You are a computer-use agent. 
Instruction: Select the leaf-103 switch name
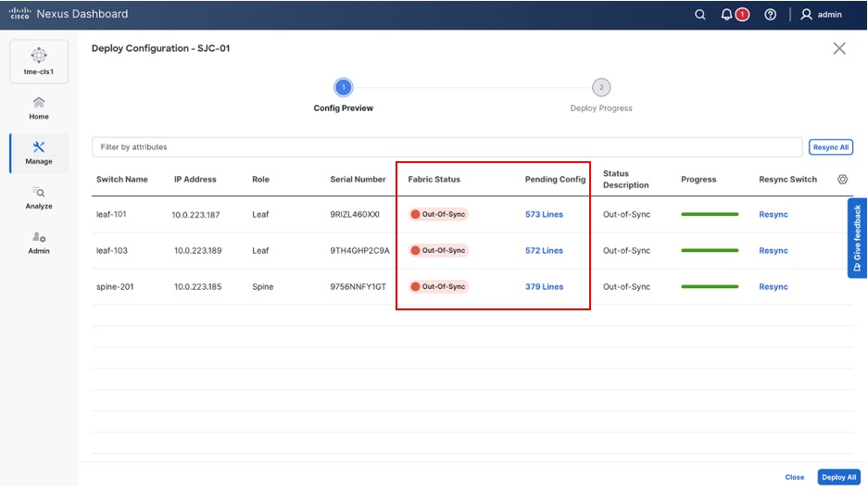112,251
